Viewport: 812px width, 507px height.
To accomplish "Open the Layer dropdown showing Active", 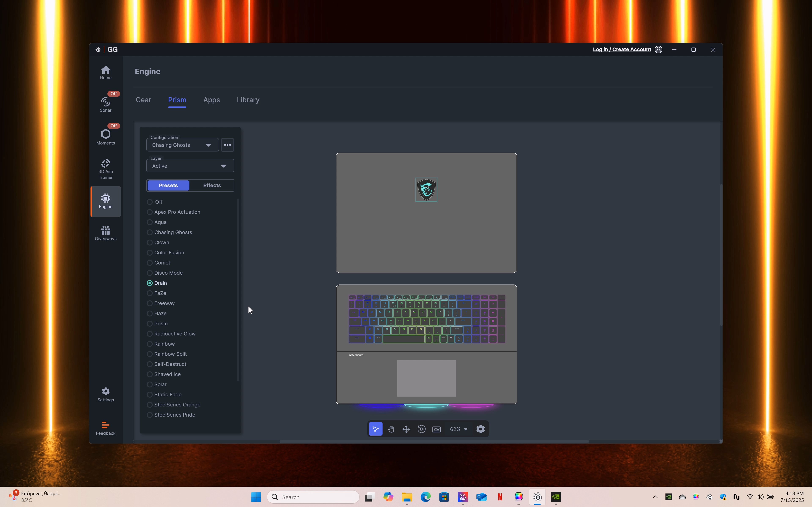I will pos(190,166).
